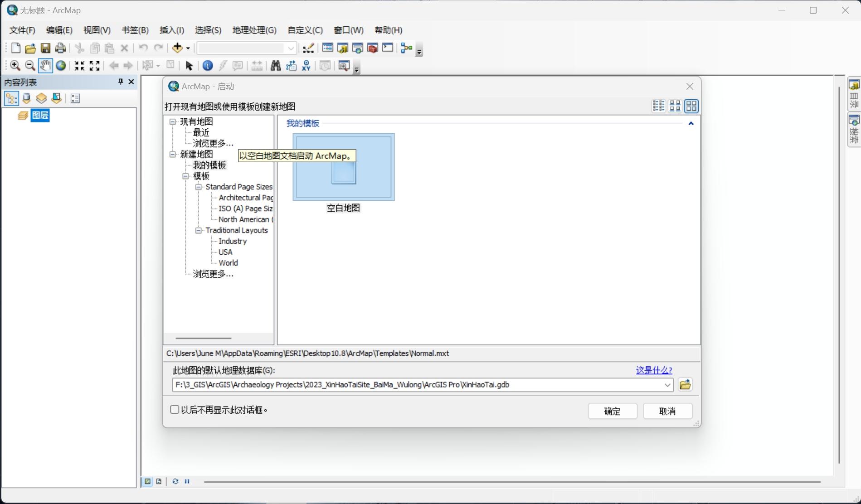Open the 视图(V) menu
This screenshot has width=861, height=504.
97,30
